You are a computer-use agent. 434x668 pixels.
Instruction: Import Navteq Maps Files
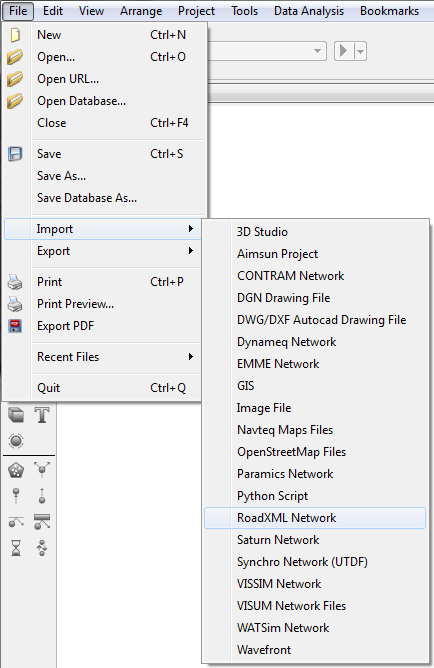coord(315,430)
